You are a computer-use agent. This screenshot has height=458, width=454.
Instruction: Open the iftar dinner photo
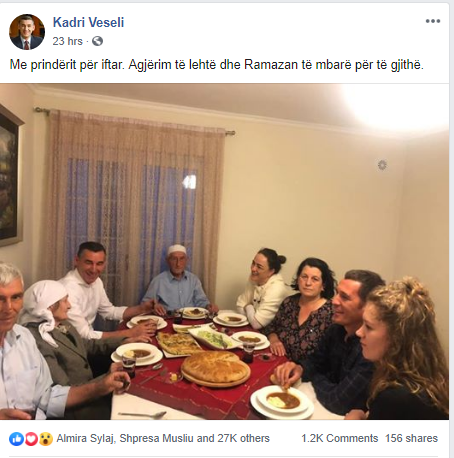[224, 251]
